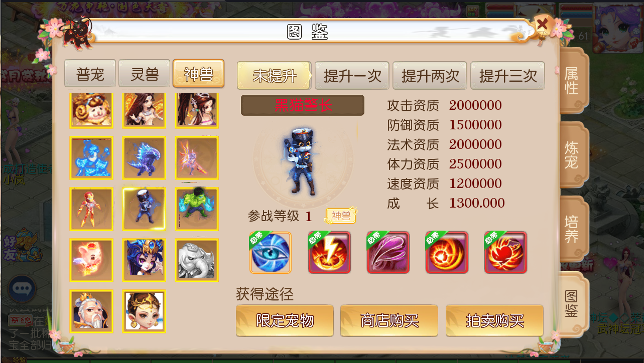Choose the grey elephant pet thumbnail

197,260
